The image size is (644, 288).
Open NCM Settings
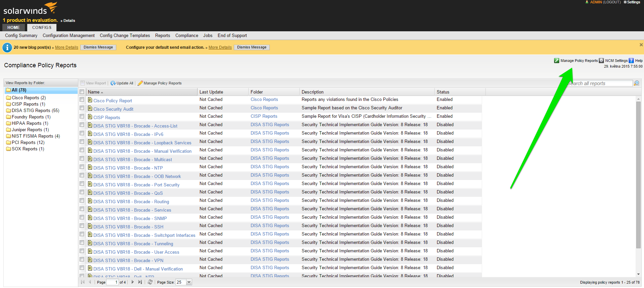pyautogui.click(x=613, y=61)
